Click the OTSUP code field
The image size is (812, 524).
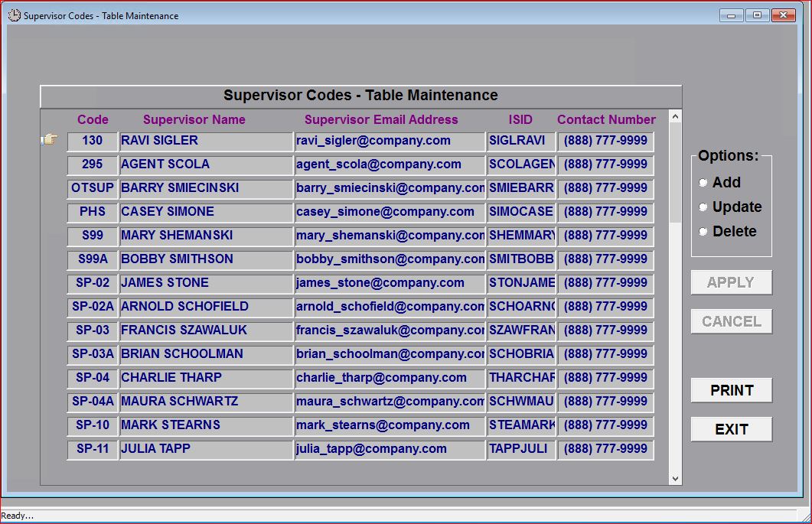tap(93, 188)
